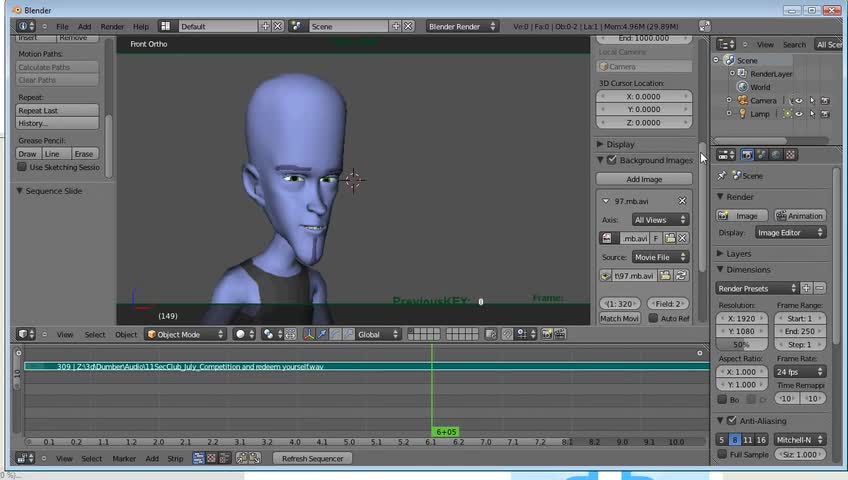Click the Blender logo in title bar

pos(17,9)
